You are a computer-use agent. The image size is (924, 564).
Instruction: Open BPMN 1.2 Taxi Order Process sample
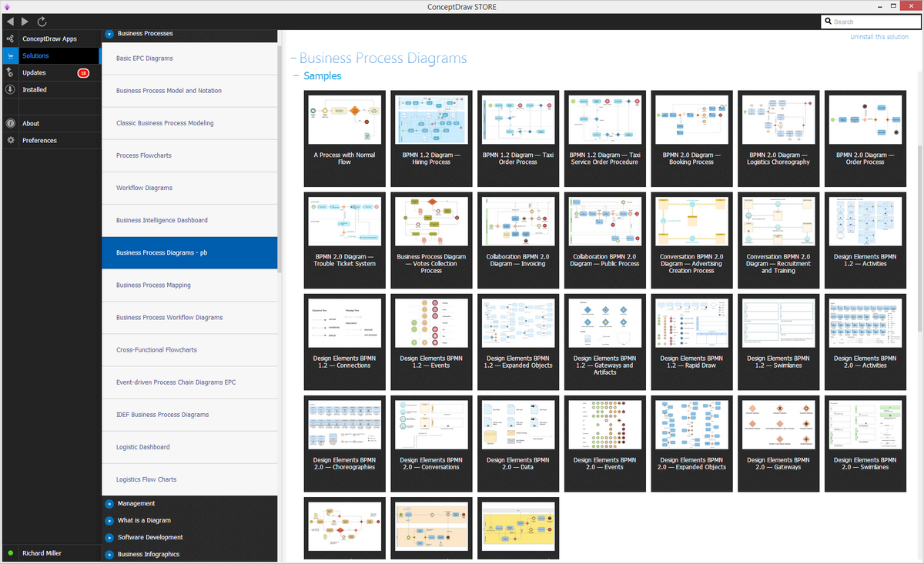[x=517, y=138]
